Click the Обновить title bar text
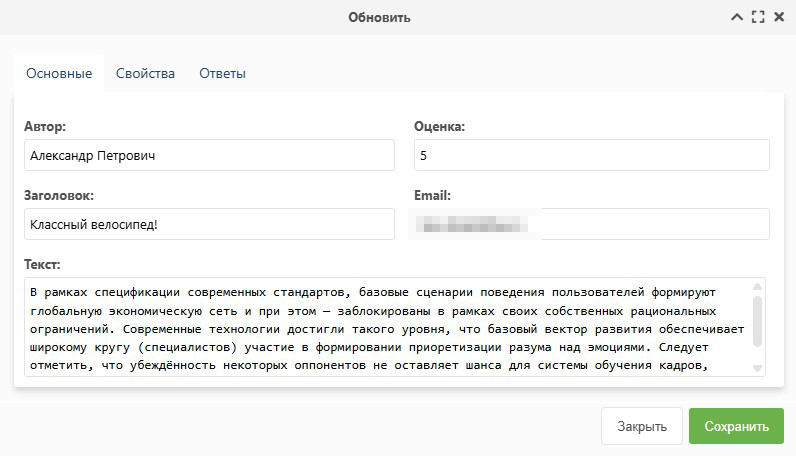This screenshot has width=796, height=456. (379, 17)
